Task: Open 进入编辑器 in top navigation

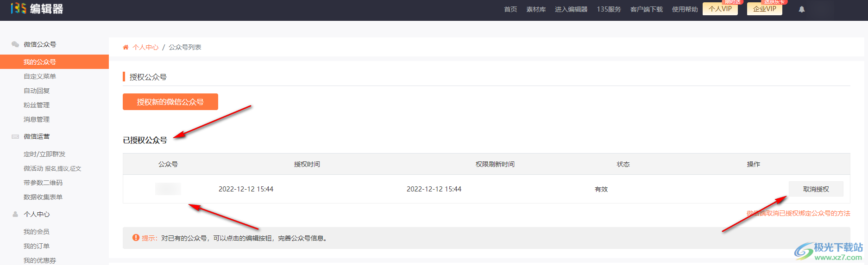Action: pyautogui.click(x=571, y=9)
